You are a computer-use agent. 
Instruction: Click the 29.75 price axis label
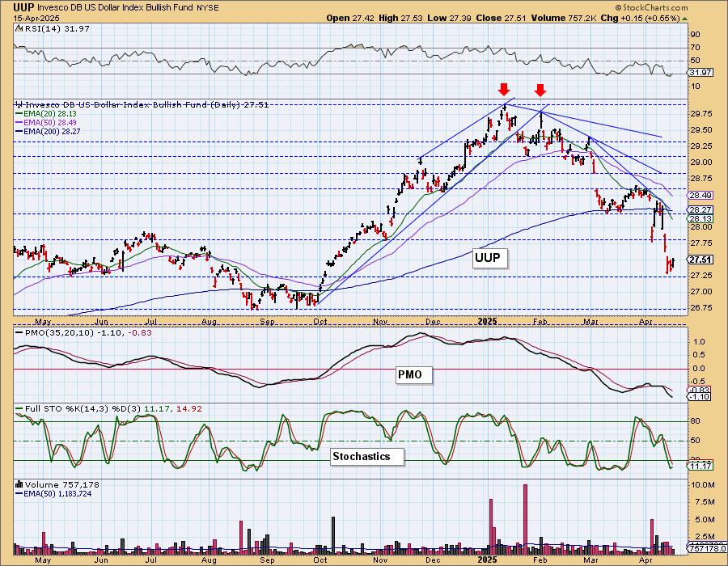[x=701, y=114]
